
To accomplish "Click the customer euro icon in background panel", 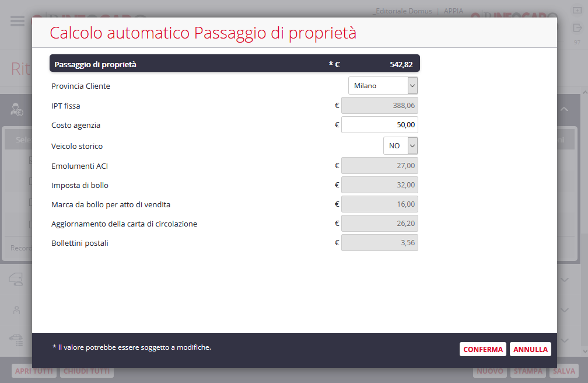I will click(x=17, y=110).
